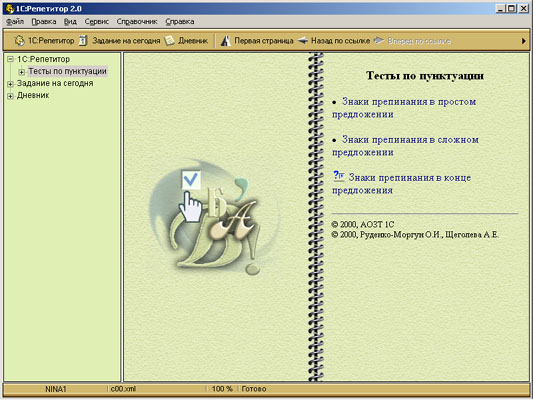Open the Вид menu

pyautogui.click(x=70, y=21)
